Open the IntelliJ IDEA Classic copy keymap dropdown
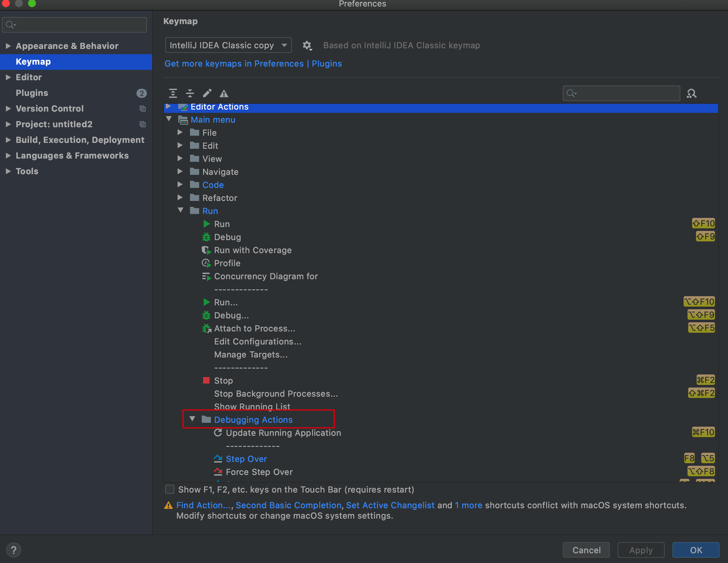The image size is (728, 563). pos(228,45)
